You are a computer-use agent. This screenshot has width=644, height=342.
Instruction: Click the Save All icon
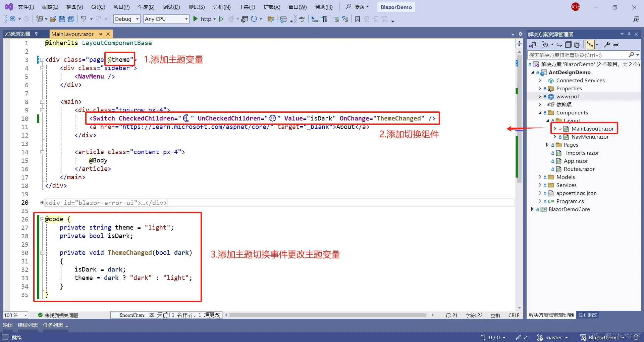click(71, 19)
